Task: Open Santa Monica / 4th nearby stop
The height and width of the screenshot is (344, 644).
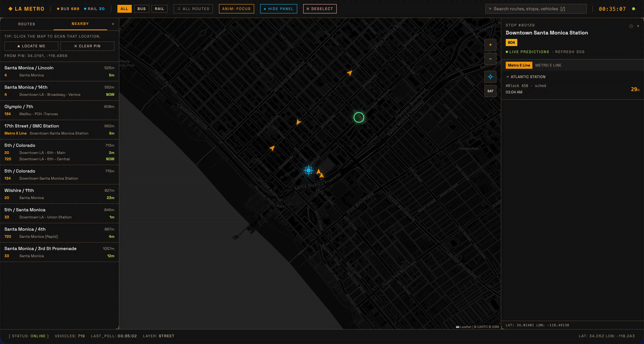Action: pos(59,233)
